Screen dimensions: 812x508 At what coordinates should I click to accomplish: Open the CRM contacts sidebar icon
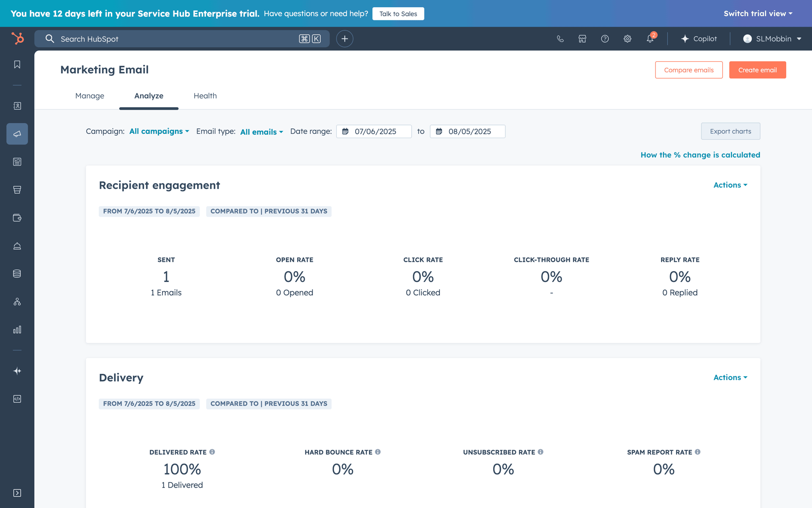coord(17,106)
